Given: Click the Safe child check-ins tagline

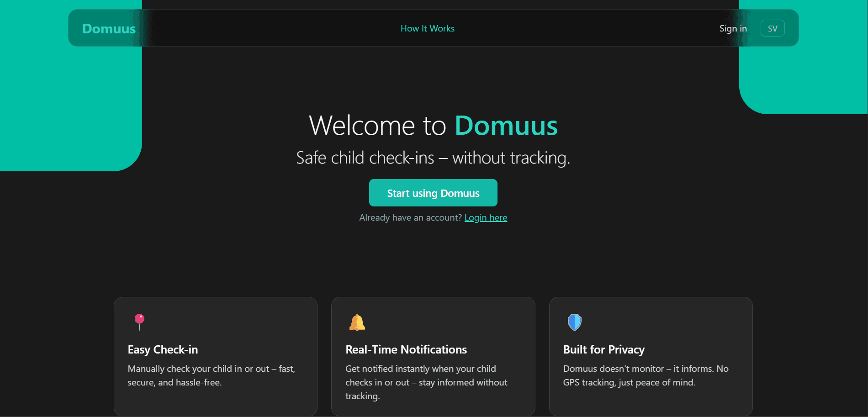Looking at the screenshot, I should point(433,158).
